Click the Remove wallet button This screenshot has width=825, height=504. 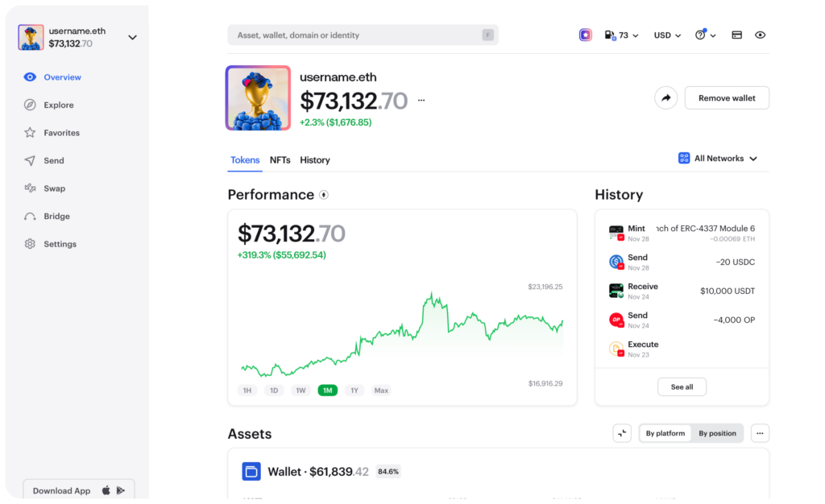coord(727,97)
